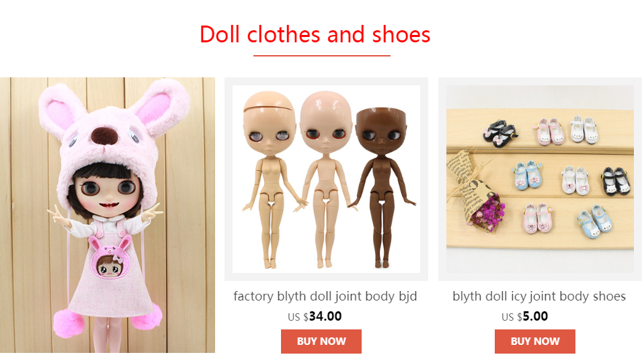Open the 'factory blyth doll joint body bjd' title
Viewport: 644px width, 361px height.
pyautogui.click(x=325, y=296)
